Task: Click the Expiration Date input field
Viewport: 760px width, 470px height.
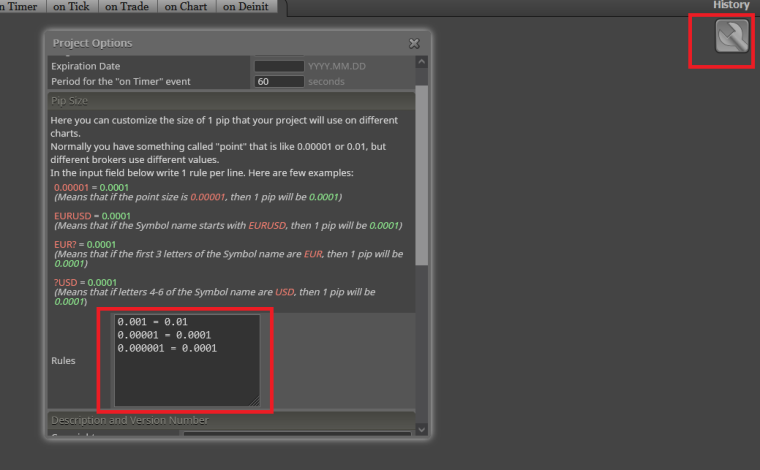Action: [x=279, y=66]
